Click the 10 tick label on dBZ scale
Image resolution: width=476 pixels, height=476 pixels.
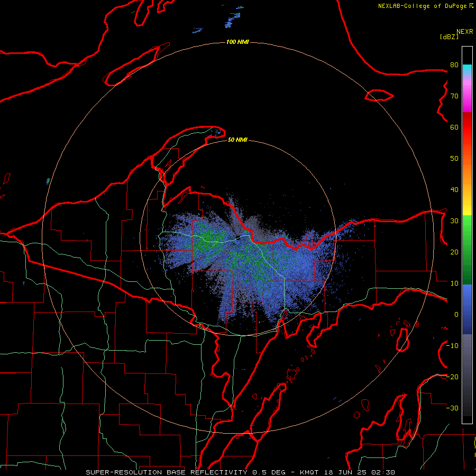tap(454, 283)
